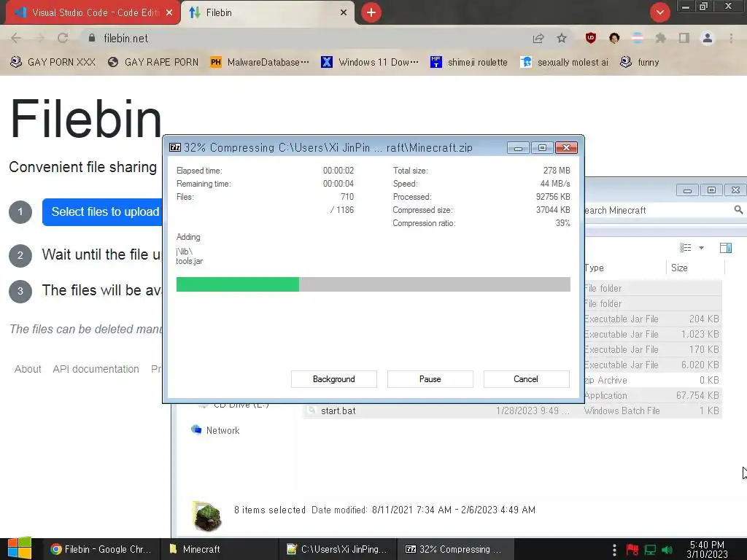Open the Windows 11 Download bookmark

tap(370, 63)
